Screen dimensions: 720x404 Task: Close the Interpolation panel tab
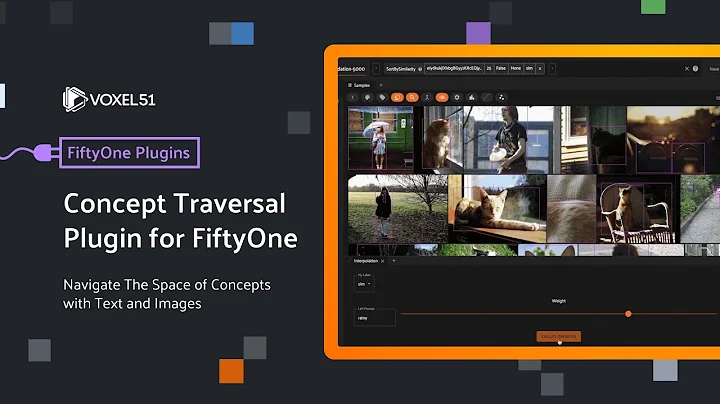pos(382,261)
